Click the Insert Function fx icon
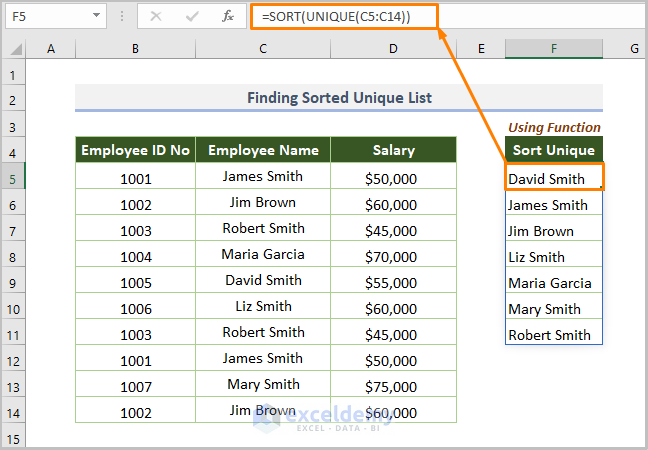The height and width of the screenshot is (450, 648). coord(228,16)
